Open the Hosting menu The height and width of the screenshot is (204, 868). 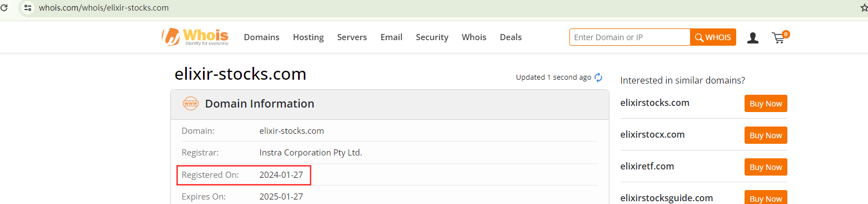click(x=308, y=37)
